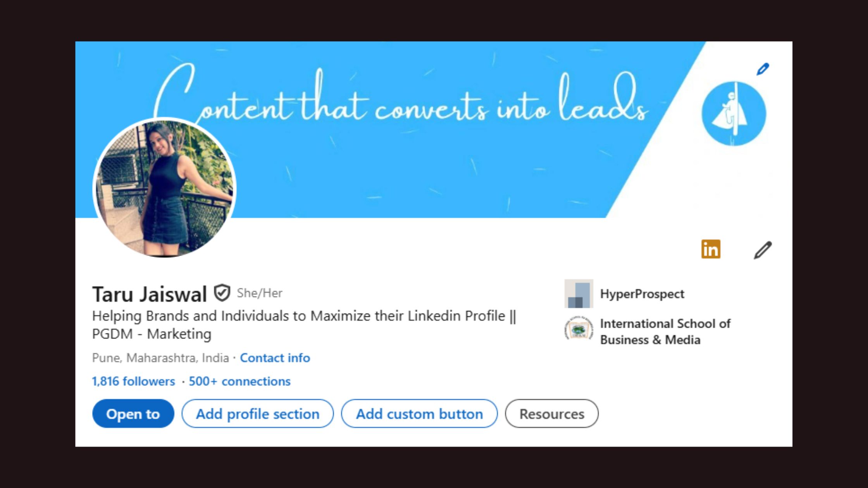
Task: Click Contact info
Action: click(275, 358)
